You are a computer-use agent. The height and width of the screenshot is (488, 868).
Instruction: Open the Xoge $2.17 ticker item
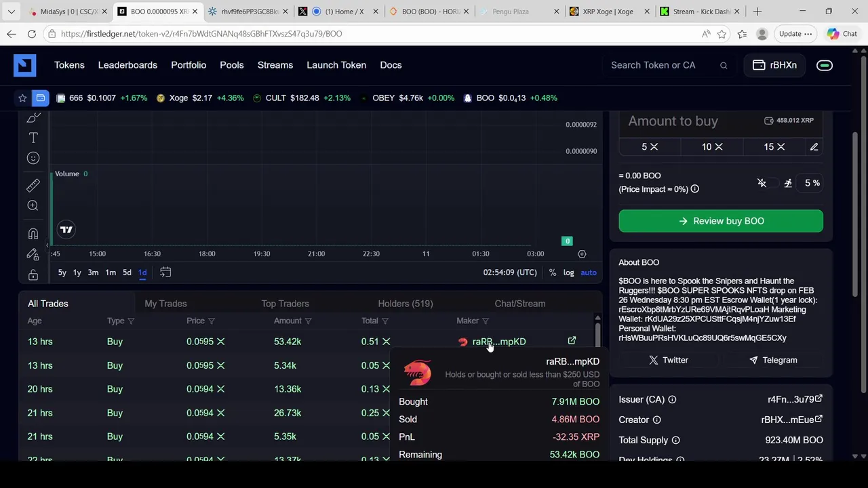199,98
